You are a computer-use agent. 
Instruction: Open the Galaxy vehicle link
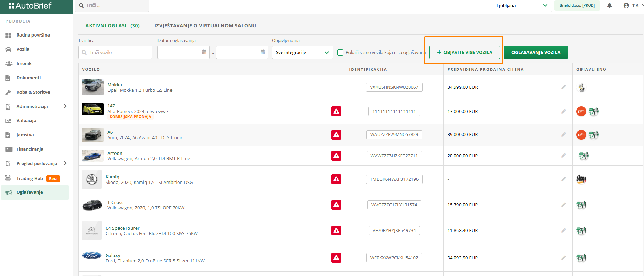tap(113, 255)
